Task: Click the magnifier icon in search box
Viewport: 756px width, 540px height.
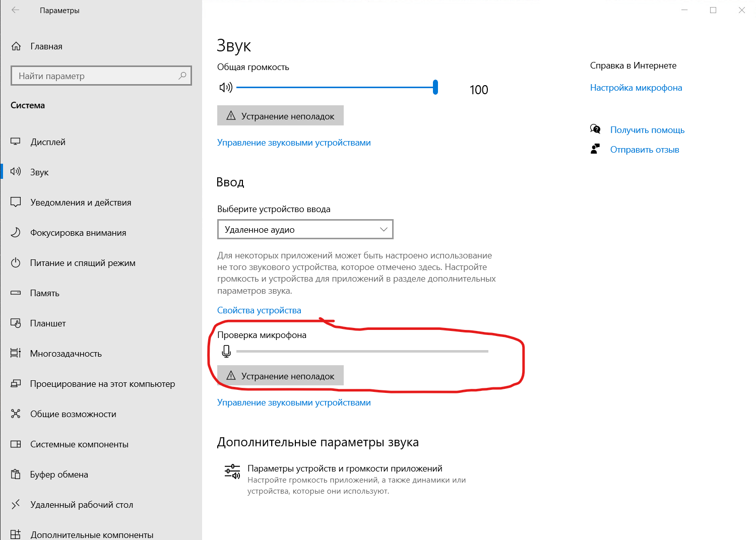Action: pyautogui.click(x=182, y=76)
